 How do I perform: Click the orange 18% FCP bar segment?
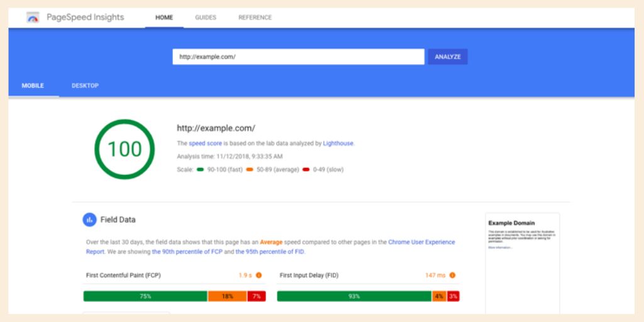coord(228,296)
